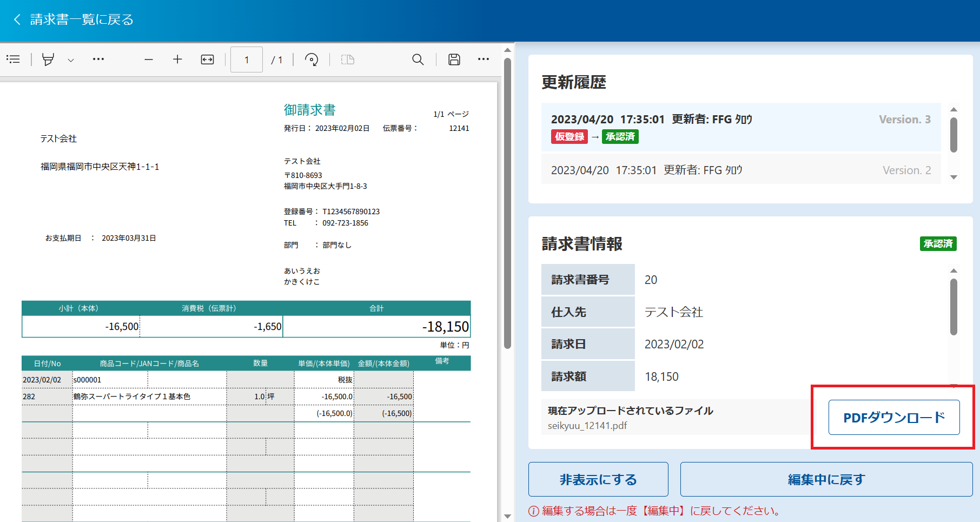This screenshot has height=522, width=980.
Task: Select the Version. 2 history entry
Action: click(x=741, y=170)
